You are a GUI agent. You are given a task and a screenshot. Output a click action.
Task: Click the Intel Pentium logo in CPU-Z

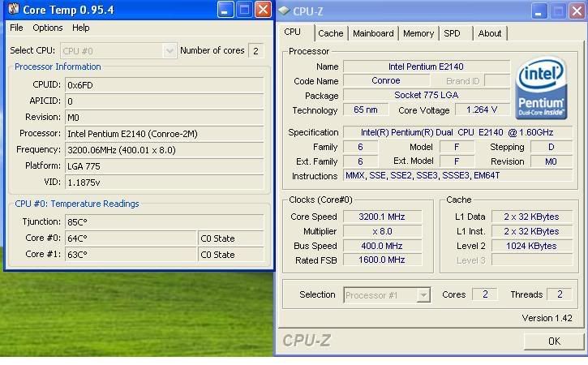(x=541, y=88)
